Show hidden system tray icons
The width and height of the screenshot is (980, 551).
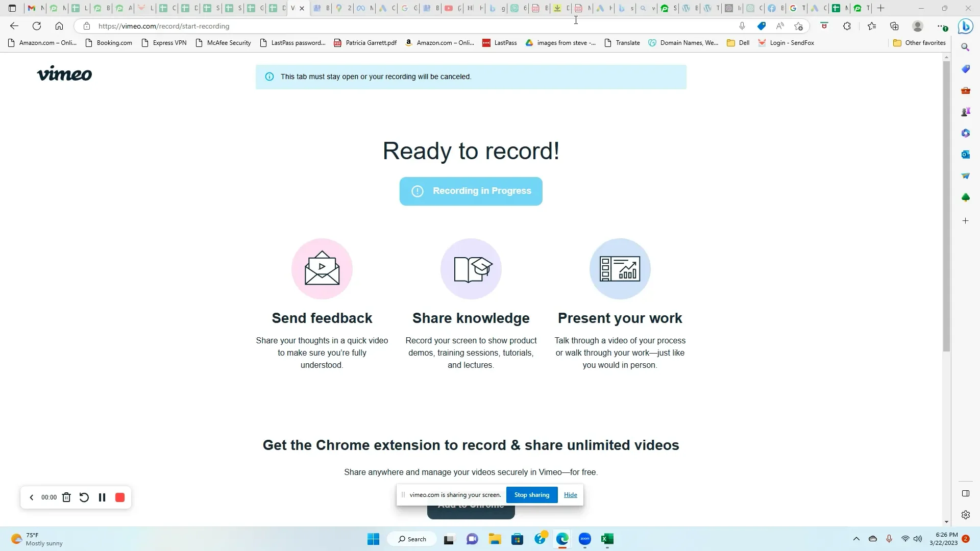[856, 539]
